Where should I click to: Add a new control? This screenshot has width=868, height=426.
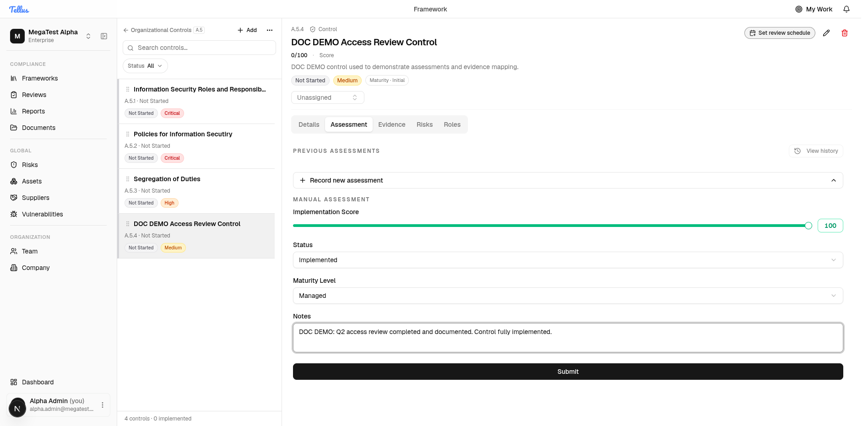(247, 30)
